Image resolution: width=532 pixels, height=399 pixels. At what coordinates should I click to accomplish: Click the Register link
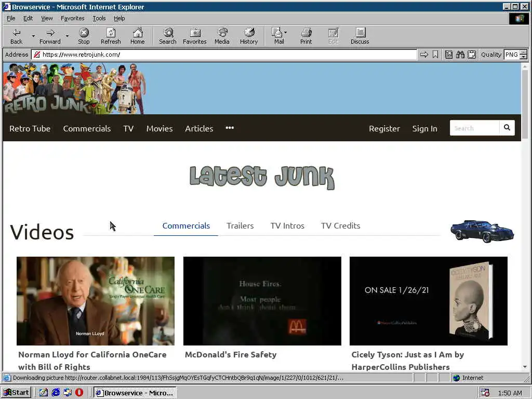384,129
